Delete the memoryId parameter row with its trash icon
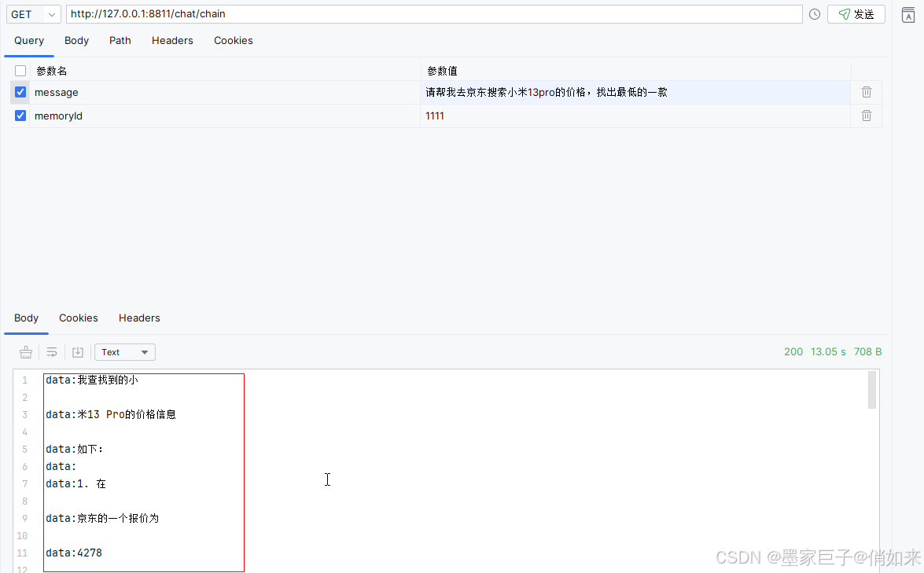The image size is (924, 573). pos(867,116)
